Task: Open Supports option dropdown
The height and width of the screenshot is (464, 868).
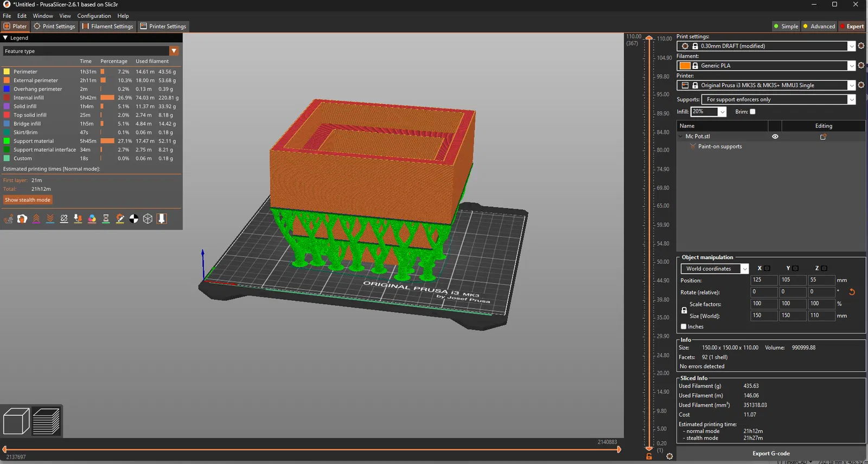Action: 851,100
